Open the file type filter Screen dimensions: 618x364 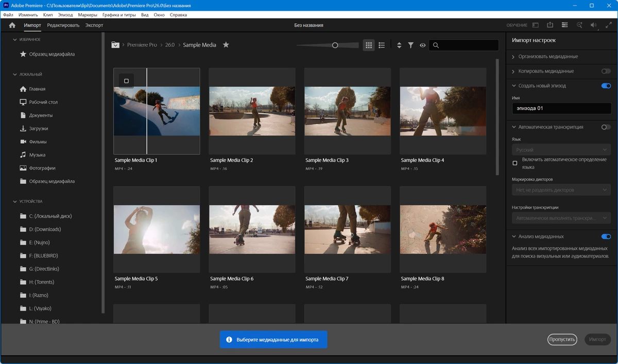(410, 45)
